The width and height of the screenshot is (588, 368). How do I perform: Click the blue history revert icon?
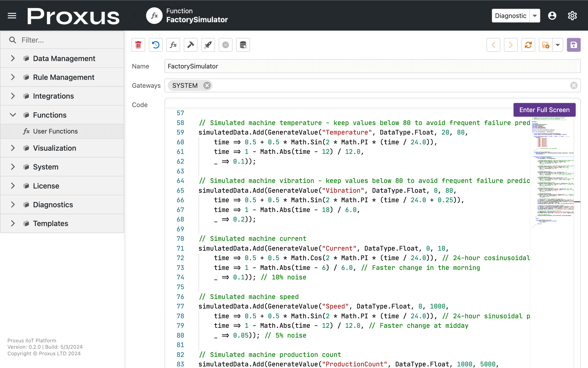click(156, 45)
